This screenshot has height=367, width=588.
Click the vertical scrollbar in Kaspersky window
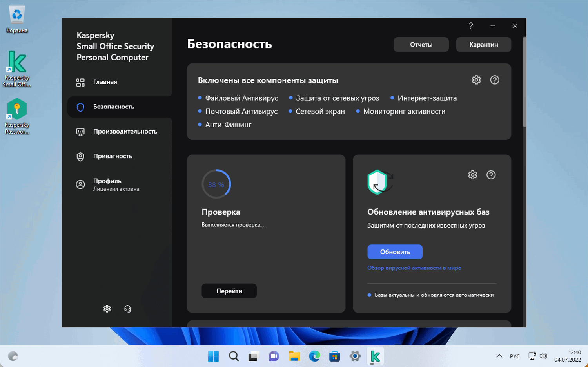pos(524,82)
